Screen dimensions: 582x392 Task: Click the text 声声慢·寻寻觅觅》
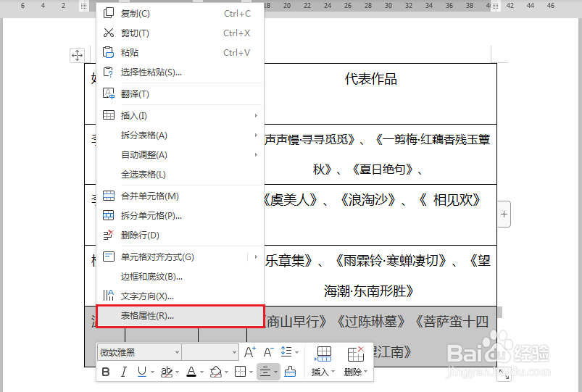click(310, 139)
